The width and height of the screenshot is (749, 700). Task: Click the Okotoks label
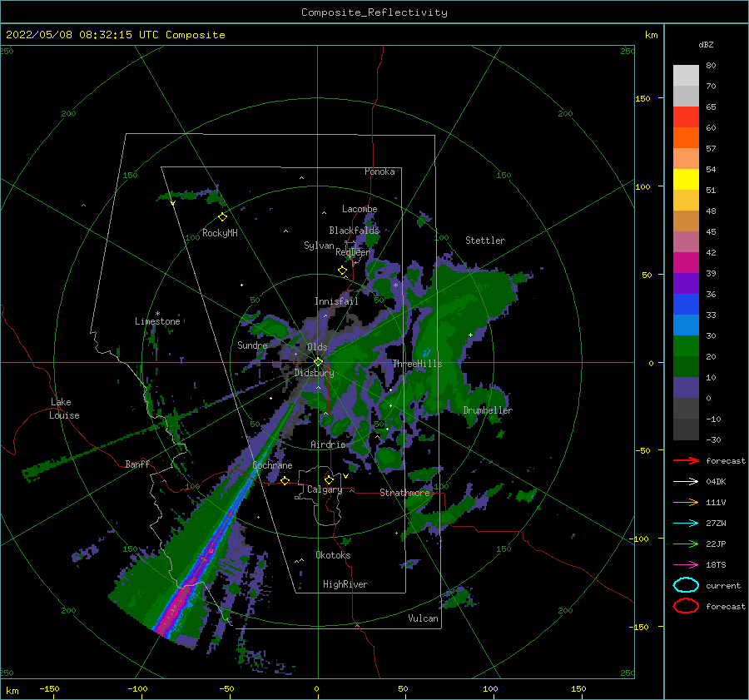[333, 555]
